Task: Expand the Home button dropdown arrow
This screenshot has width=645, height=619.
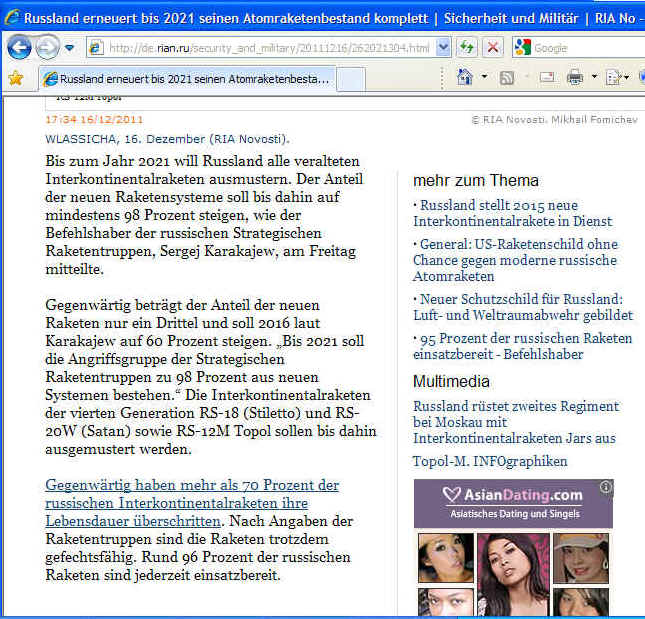Action: (x=485, y=77)
